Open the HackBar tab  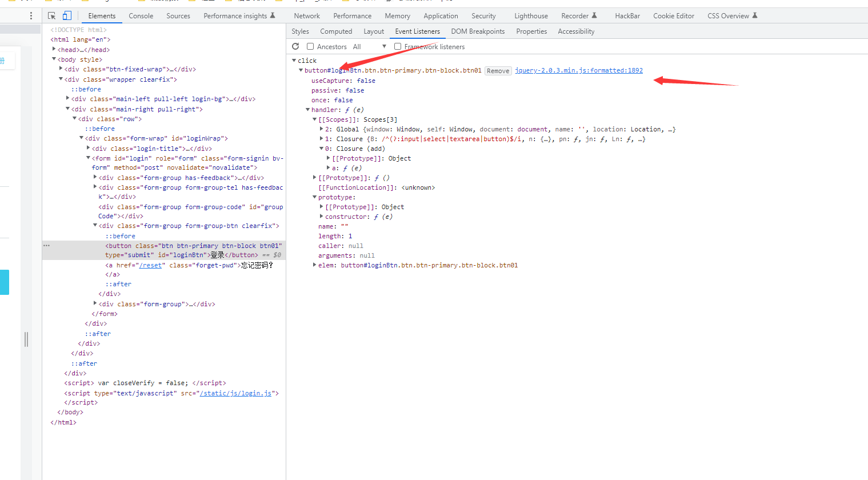[627, 16]
